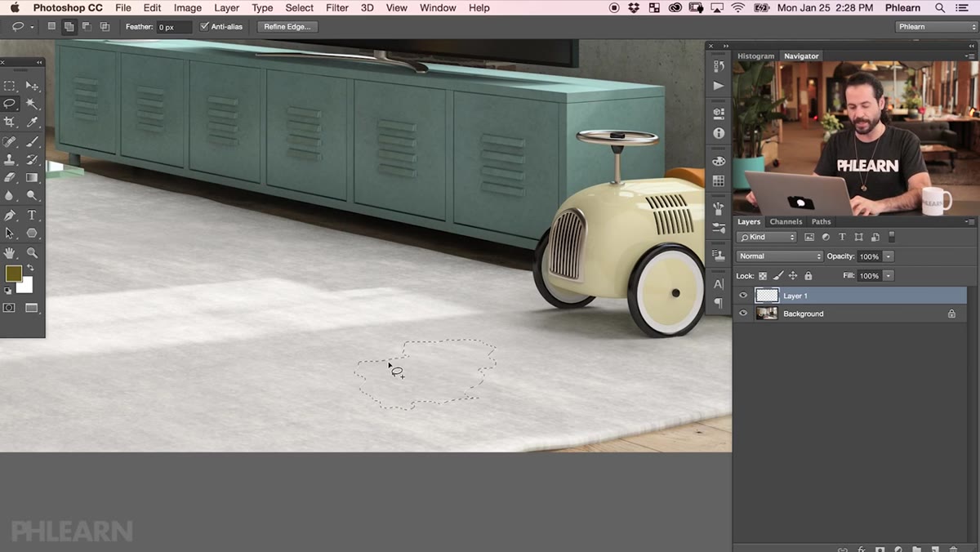This screenshot has height=552, width=980.
Task: Toggle lock transparent pixels
Action: (763, 276)
